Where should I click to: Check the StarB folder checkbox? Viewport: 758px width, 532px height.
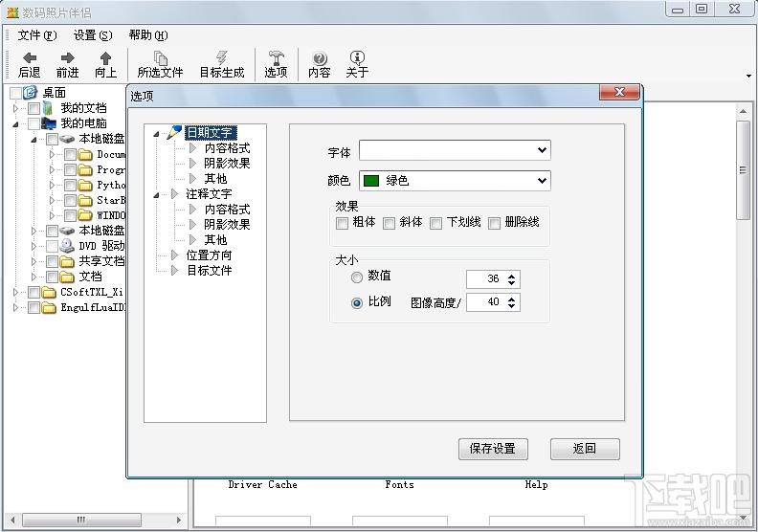(70, 201)
